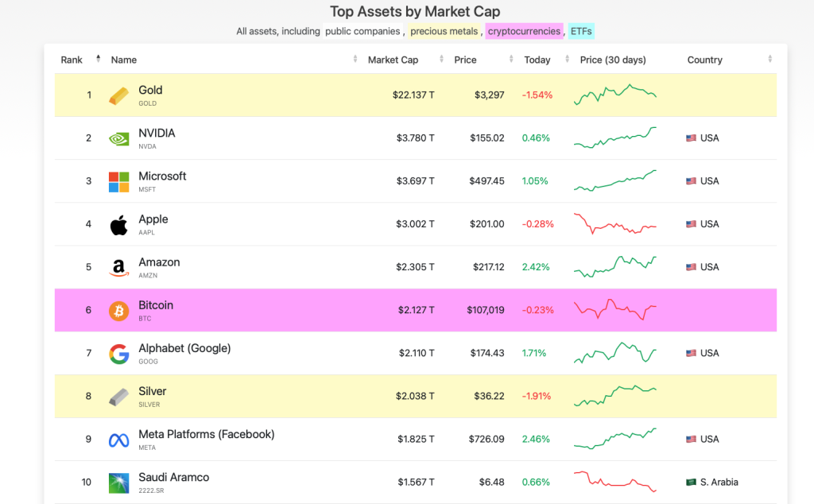Viewport: 814px width, 504px height.
Task: Click the USA flag in Apple row
Action: 691,224
